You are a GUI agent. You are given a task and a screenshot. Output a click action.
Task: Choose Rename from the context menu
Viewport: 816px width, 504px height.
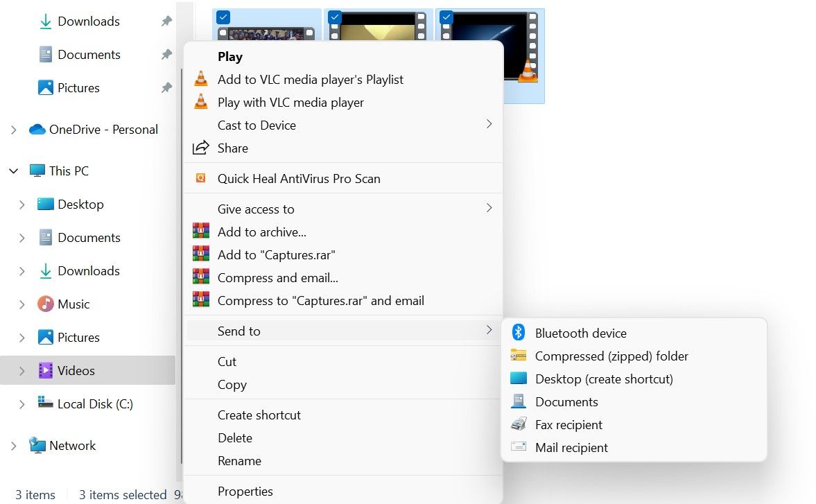[239, 460]
